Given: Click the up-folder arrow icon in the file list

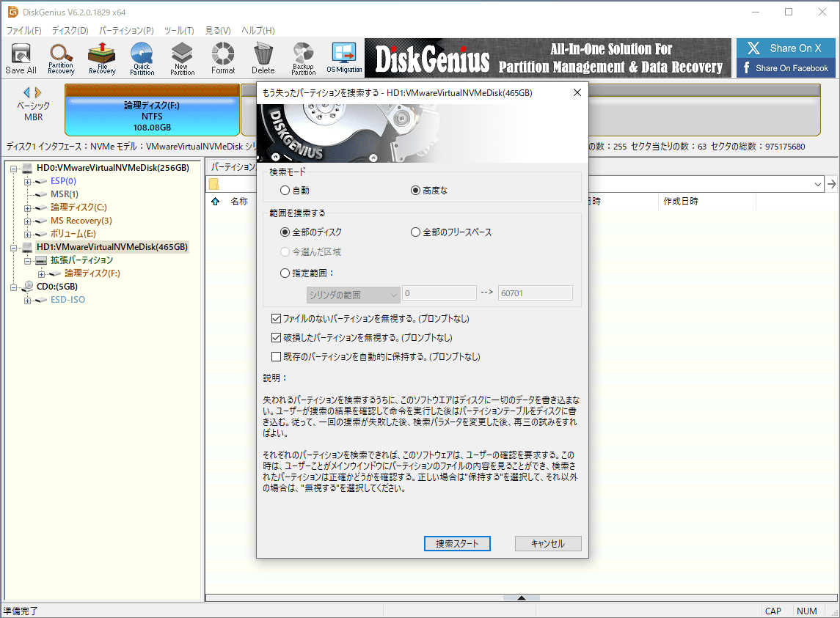Looking at the screenshot, I should click(x=216, y=202).
